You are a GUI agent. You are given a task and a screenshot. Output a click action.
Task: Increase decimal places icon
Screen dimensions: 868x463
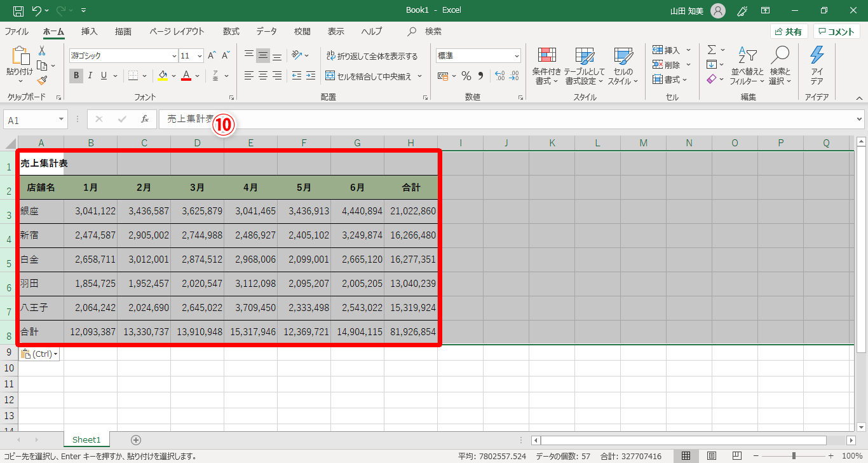tap(499, 76)
